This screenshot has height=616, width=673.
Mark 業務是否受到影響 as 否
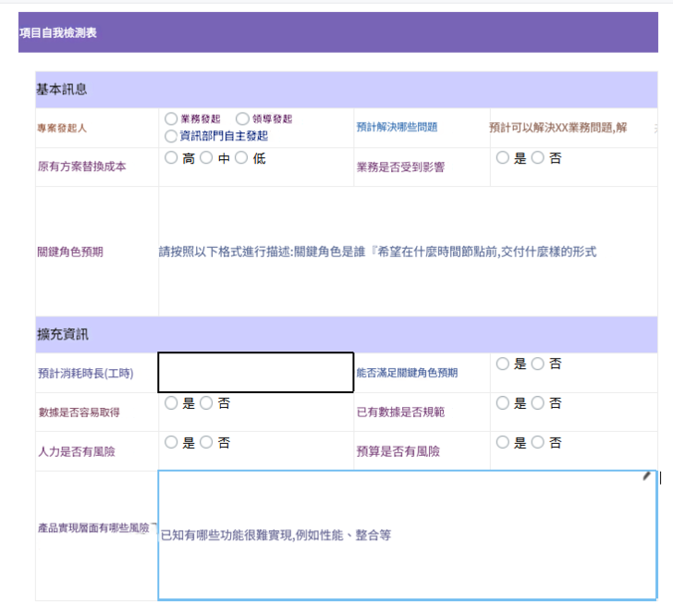[x=538, y=158]
